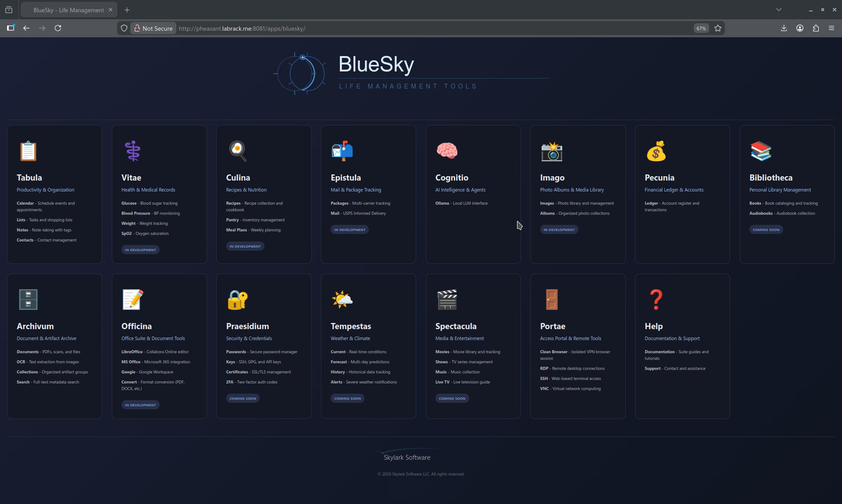Click the Pecunia money bag icon
This screenshot has height=504, width=842.
click(x=656, y=151)
